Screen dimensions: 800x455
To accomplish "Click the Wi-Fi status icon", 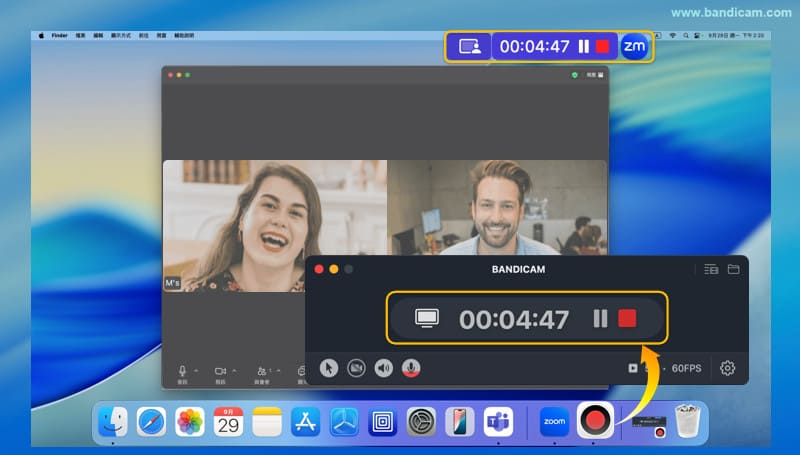I will click(x=672, y=36).
